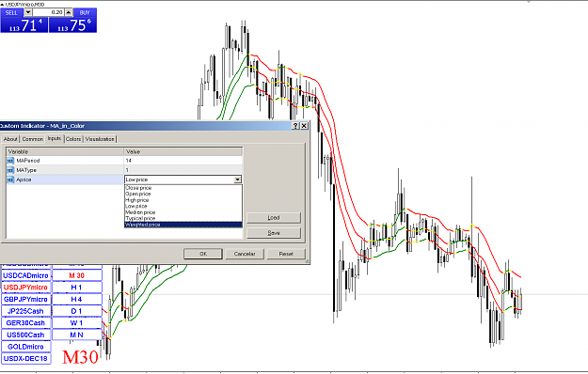This screenshot has width=588, height=374.
Task: Click the Reset button
Action: click(x=286, y=254)
